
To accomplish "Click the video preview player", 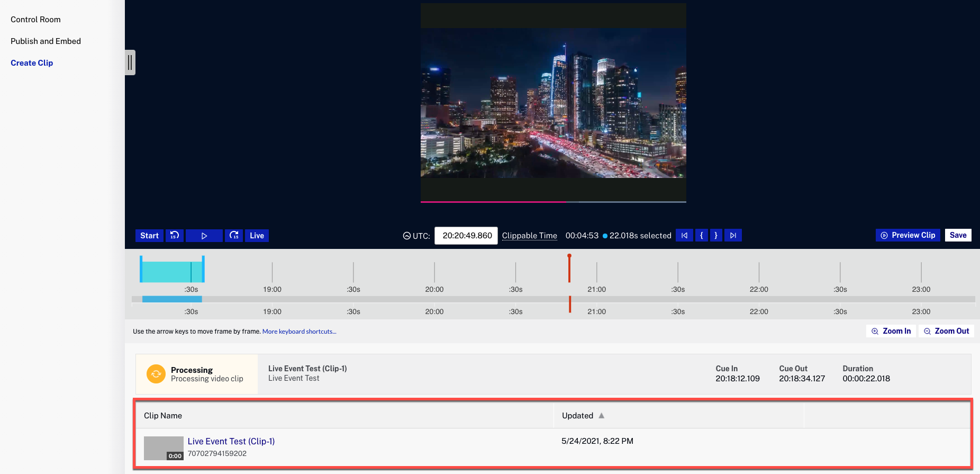I will click(553, 102).
